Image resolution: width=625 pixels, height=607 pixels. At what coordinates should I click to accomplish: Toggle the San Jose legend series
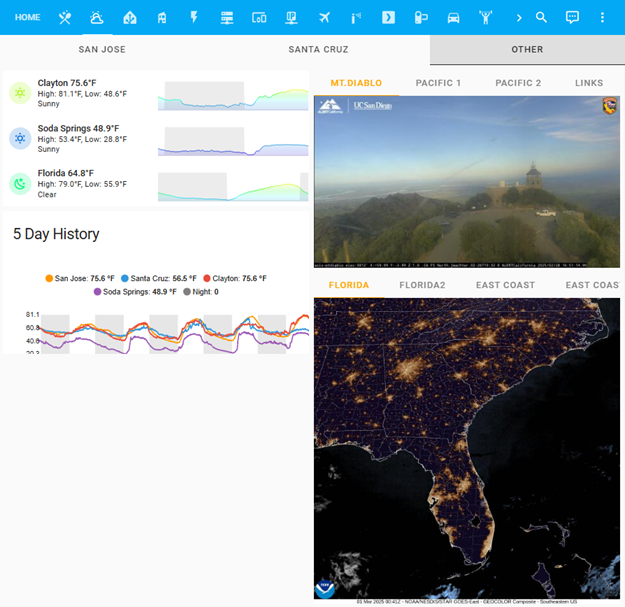(x=80, y=278)
